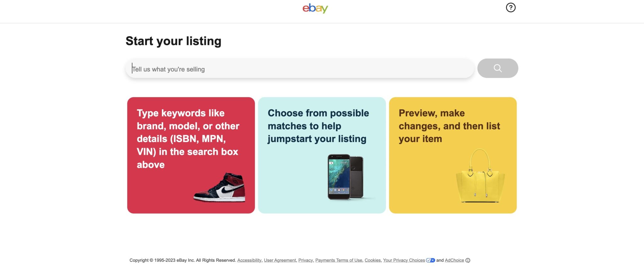
Task: Open the Cookies link
Action: 372,260
